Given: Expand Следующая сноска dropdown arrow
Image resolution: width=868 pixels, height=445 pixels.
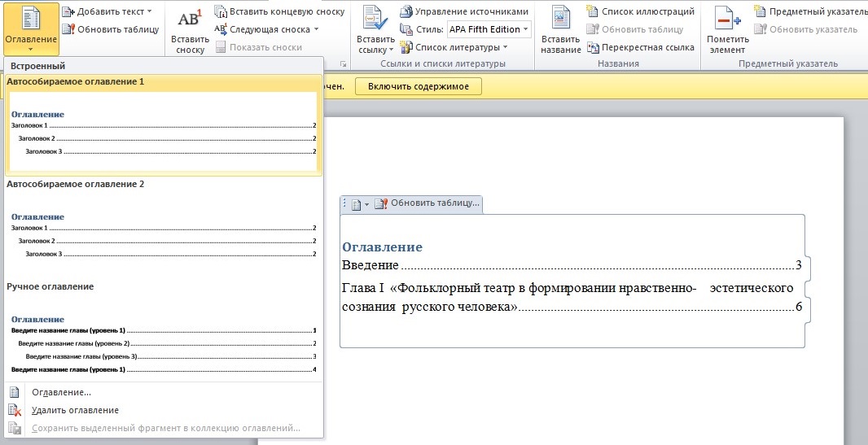Looking at the screenshot, I should coord(315,30).
